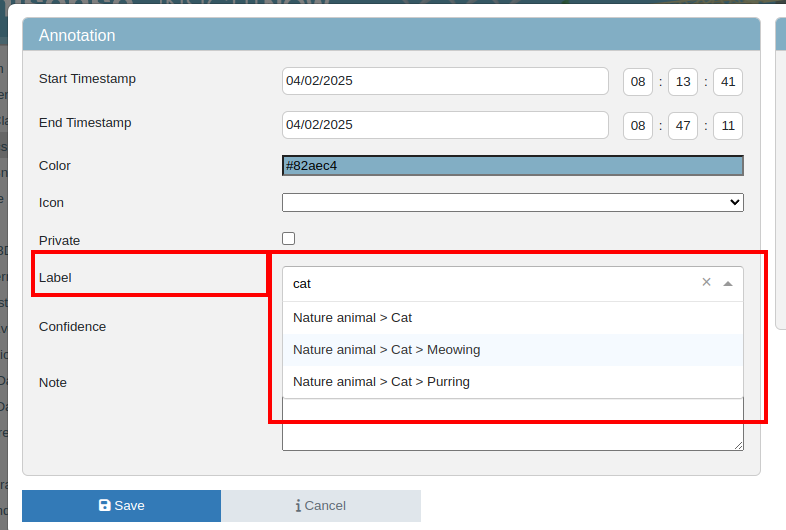
Task: Clear the Label field with the x icon
Action: point(706,283)
